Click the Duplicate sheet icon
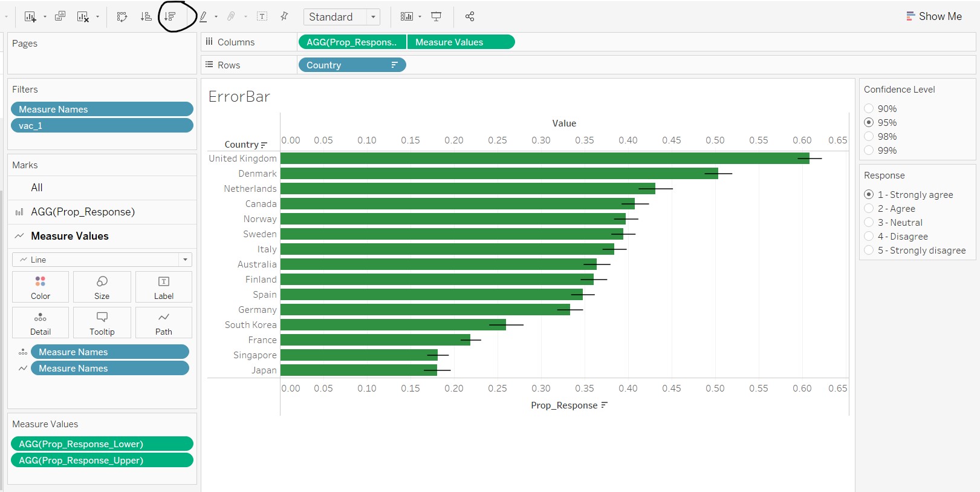980x492 pixels. (60, 16)
